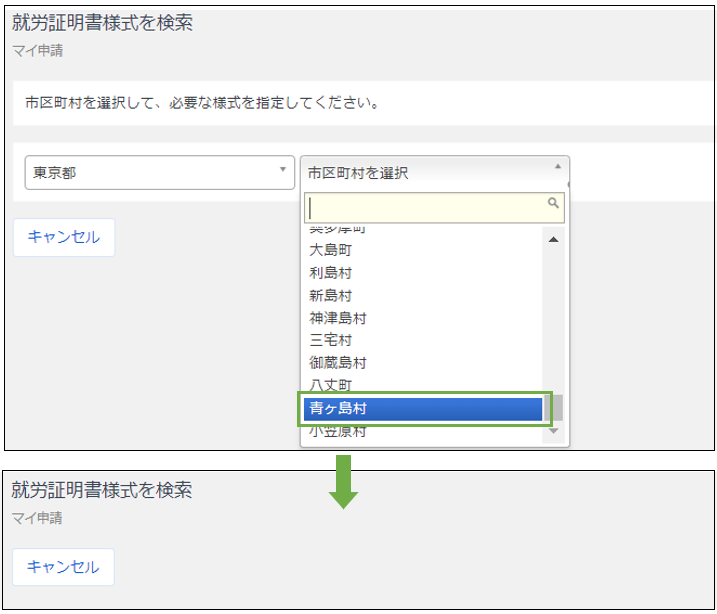717x614 pixels.
Task: Select 小笠原村 at the list bottom
Action: pos(337,432)
